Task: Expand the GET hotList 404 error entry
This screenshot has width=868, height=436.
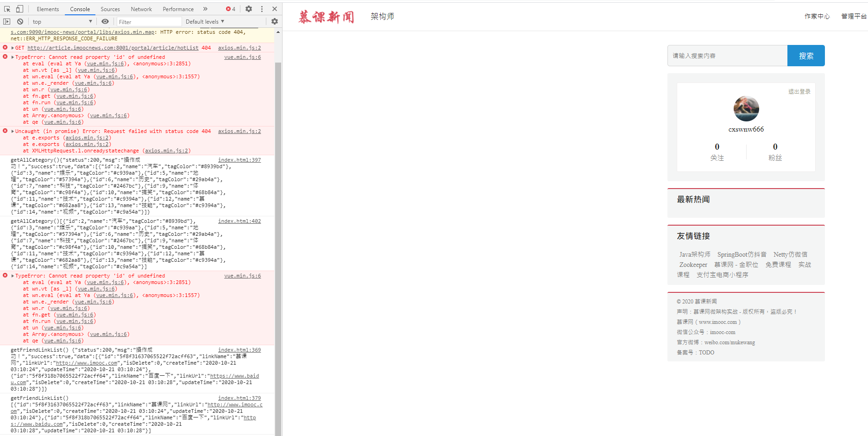Action: 13,48
